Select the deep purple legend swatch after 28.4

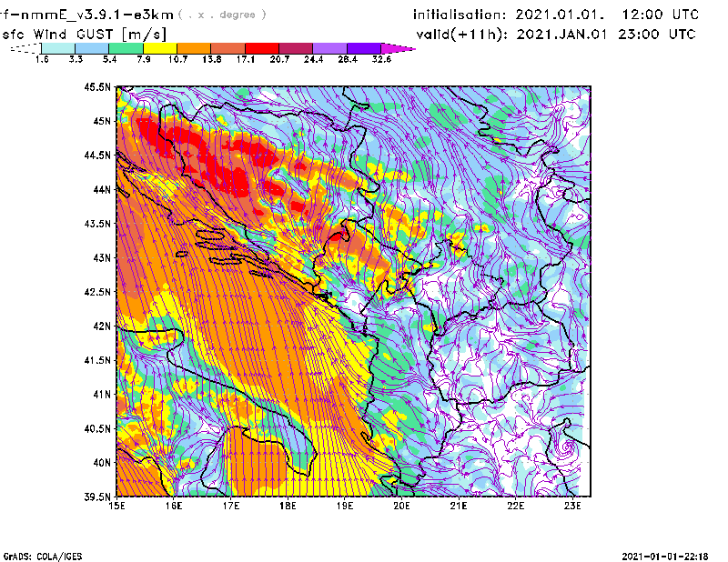[x=364, y=48]
